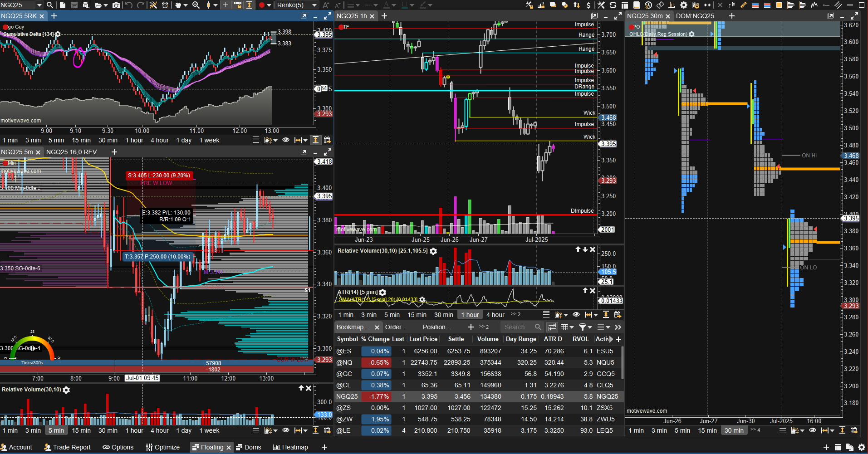Switch to NGQ25 16,0 REV tab
Image resolution: width=868 pixels, height=454 pixels.
click(x=72, y=152)
